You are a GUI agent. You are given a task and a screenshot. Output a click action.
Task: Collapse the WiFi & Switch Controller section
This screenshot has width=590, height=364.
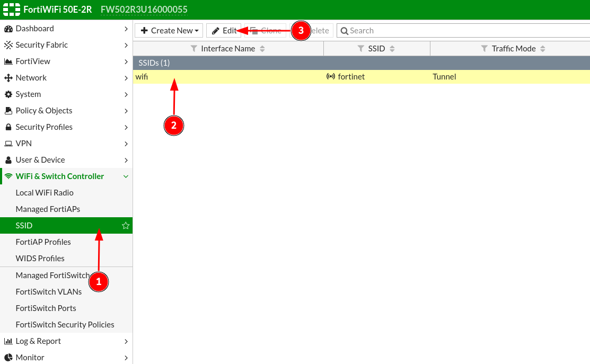pyautogui.click(x=126, y=176)
